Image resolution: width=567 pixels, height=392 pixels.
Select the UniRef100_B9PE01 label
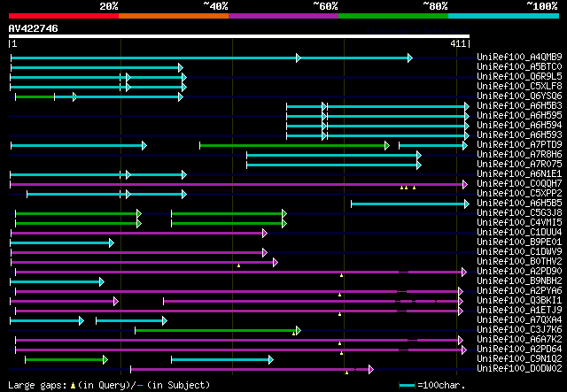click(519, 242)
